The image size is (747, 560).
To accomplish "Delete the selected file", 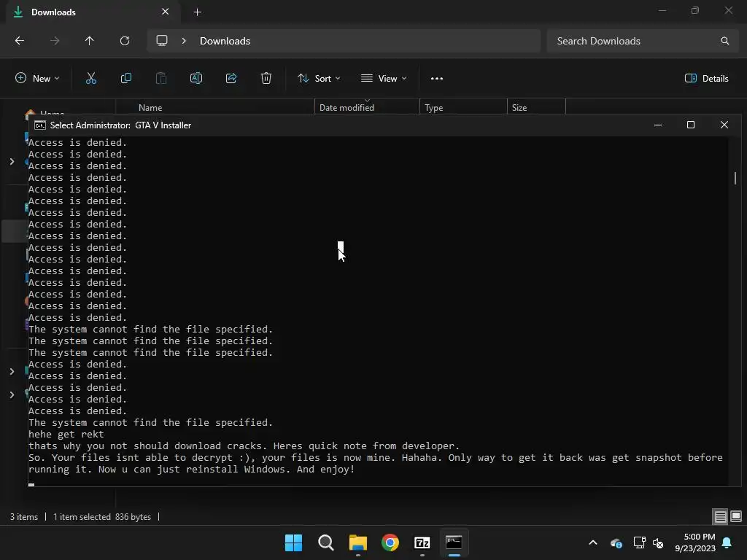I will coord(266,79).
